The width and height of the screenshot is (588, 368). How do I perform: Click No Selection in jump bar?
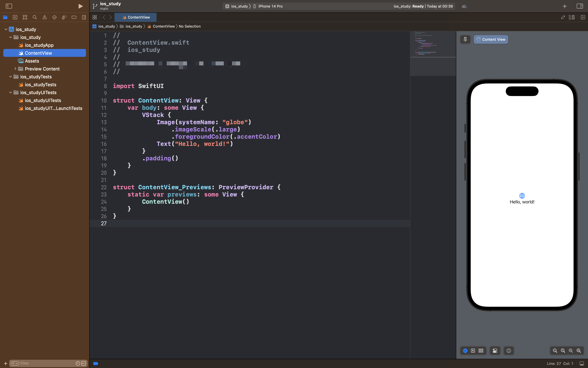pyautogui.click(x=190, y=26)
